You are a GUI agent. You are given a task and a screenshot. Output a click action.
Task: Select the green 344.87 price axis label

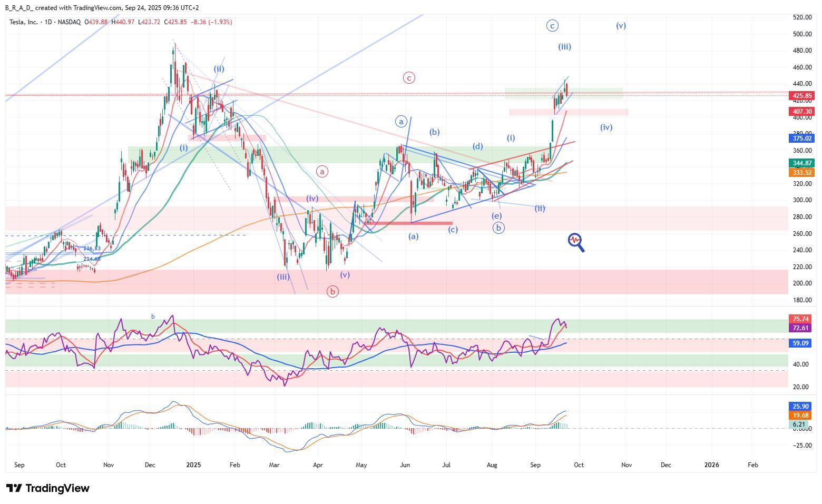800,164
